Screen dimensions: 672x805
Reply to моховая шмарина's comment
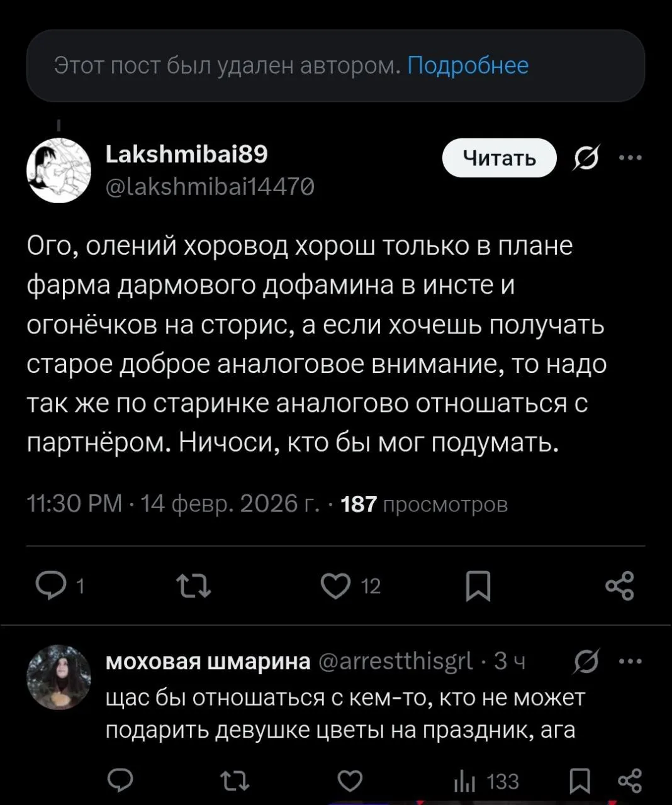[120, 780]
